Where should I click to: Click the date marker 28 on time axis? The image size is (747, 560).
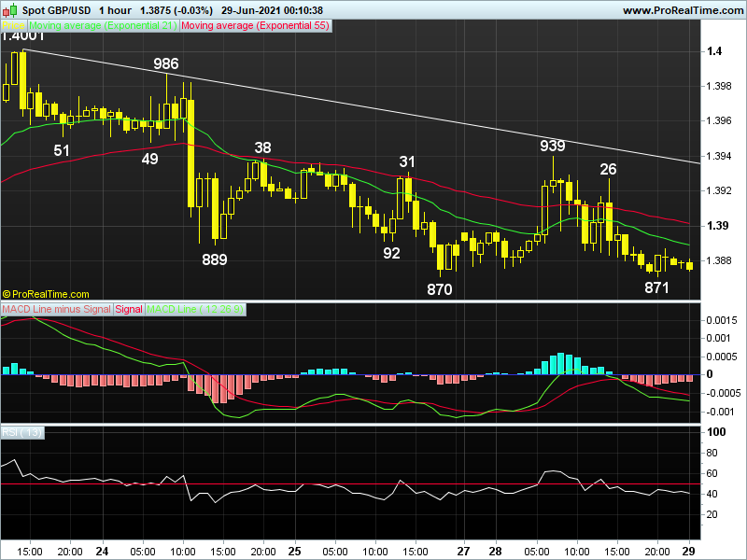click(x=496, y=551)
